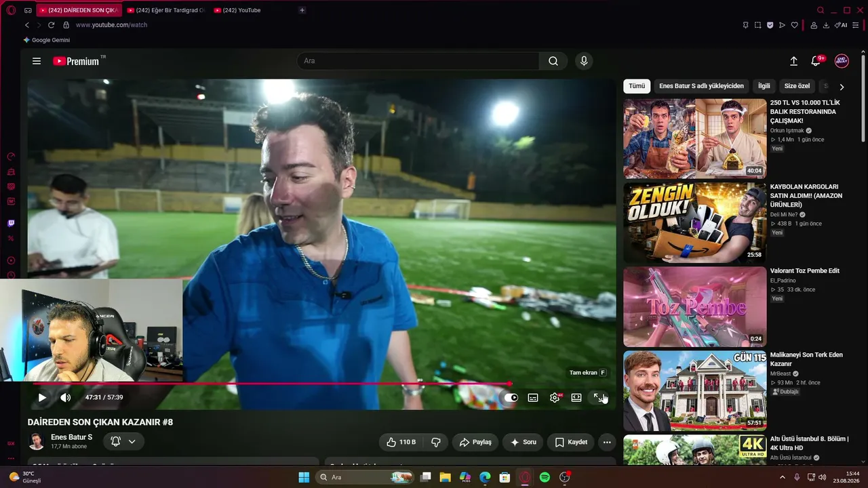Open the Windows Start menu
Viewport: 868px width, 488px height.
304,477
